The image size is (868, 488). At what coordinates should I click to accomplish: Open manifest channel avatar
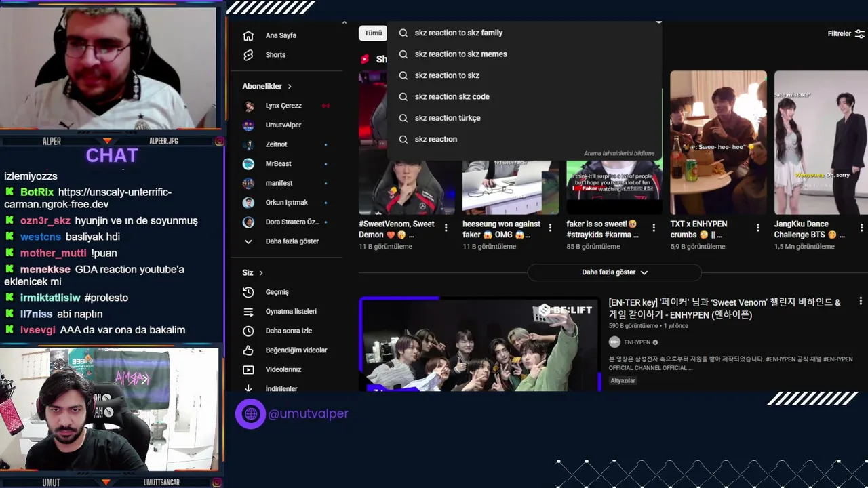tap(249, 183)
